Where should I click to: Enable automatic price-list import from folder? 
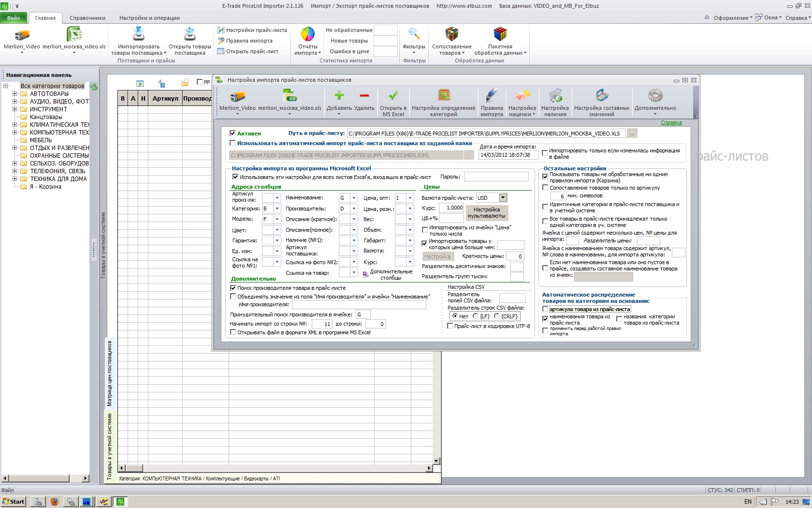232,143
